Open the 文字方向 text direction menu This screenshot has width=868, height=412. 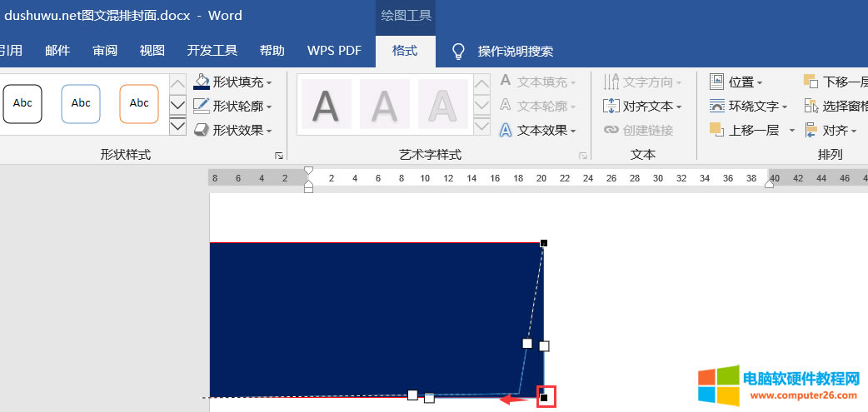click(642, 82)
